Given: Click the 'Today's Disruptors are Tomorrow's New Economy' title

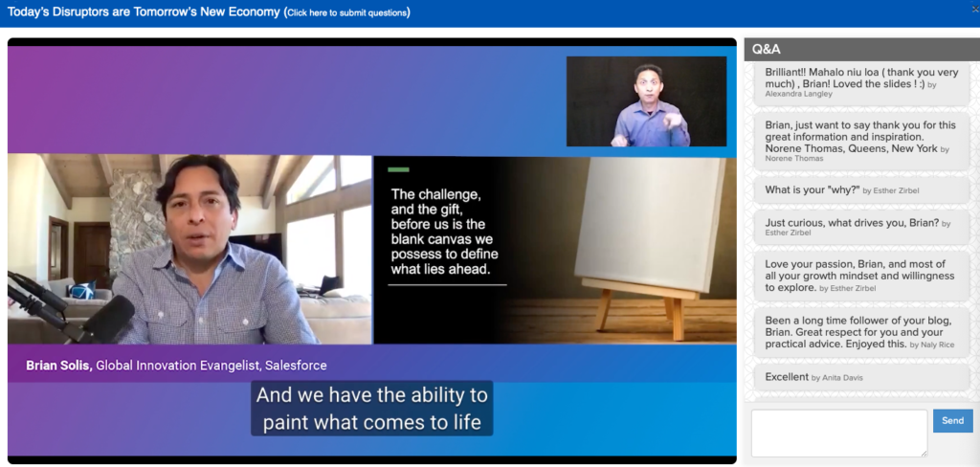Looking at the screenshot, I should tap(144, 11).
